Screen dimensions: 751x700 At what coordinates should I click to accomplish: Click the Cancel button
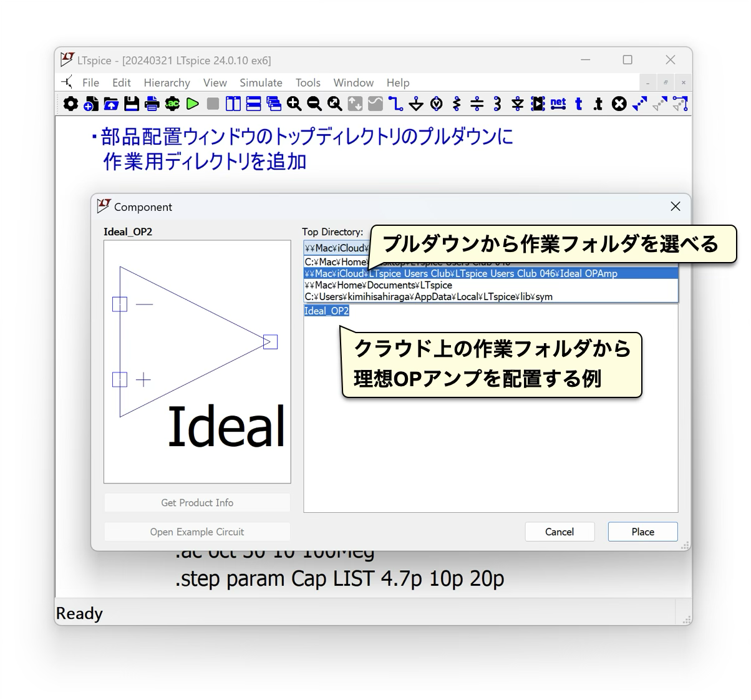pyautogui.click(x=560, y=532)
